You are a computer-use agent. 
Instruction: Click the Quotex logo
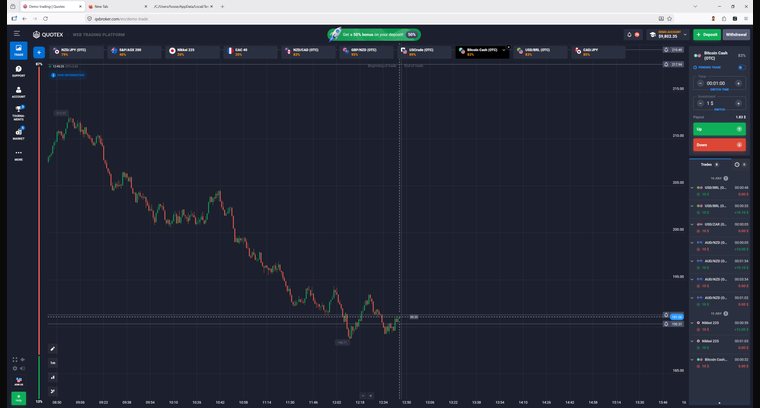48,34
